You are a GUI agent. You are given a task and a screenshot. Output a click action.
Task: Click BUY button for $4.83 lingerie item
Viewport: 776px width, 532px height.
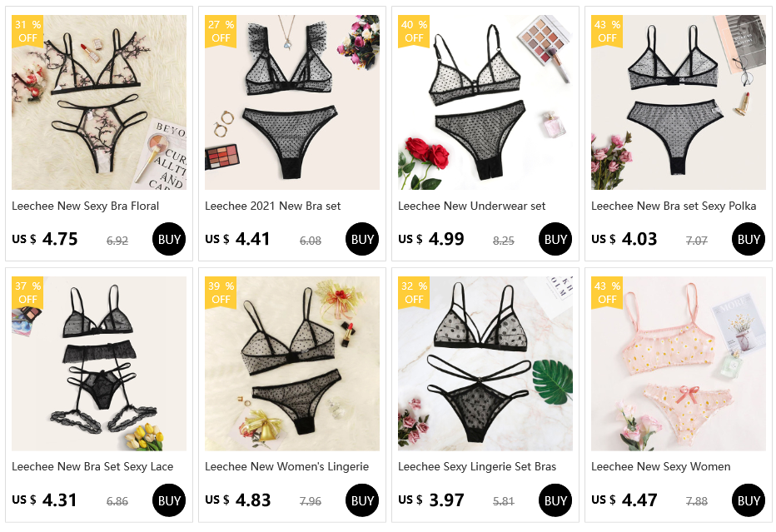(361, 500)
